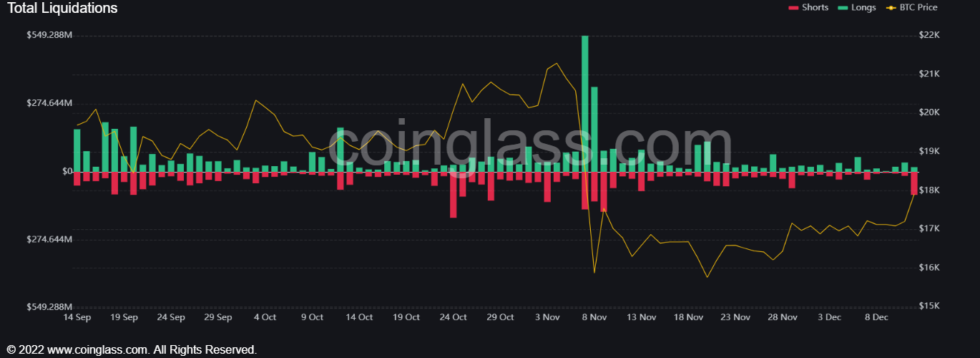Toggle the BTC Price legend label
Screen dimensions: 980x358
click(918, 8)
